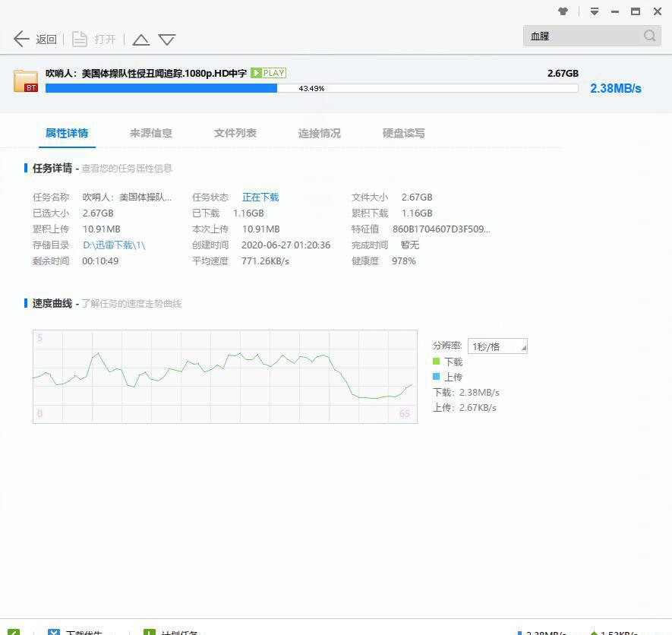Click the 完成时间 value 暂无
This screenshot has height=635, width=672.
point(410,245)
